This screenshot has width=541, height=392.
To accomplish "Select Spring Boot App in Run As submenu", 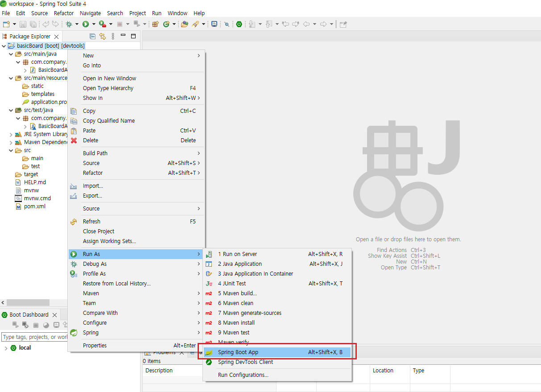I will (x=277, y=352).
